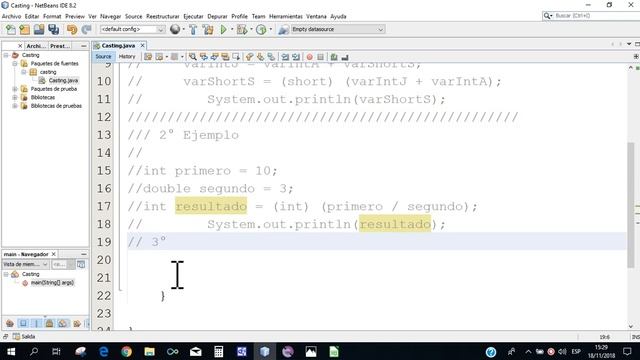The image size is (640, 360).
Task: Open the Editar menu
Action: (x=32, y=16)
